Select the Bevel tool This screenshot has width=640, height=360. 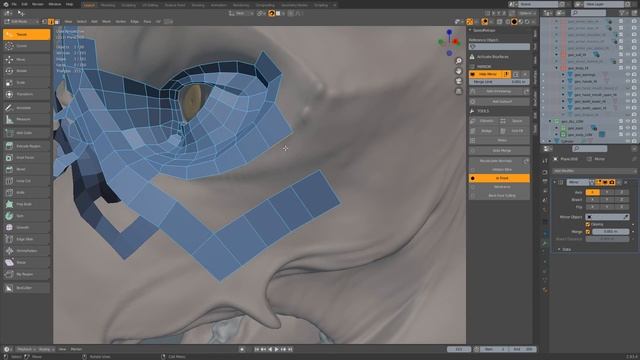[x=27, y=169]
